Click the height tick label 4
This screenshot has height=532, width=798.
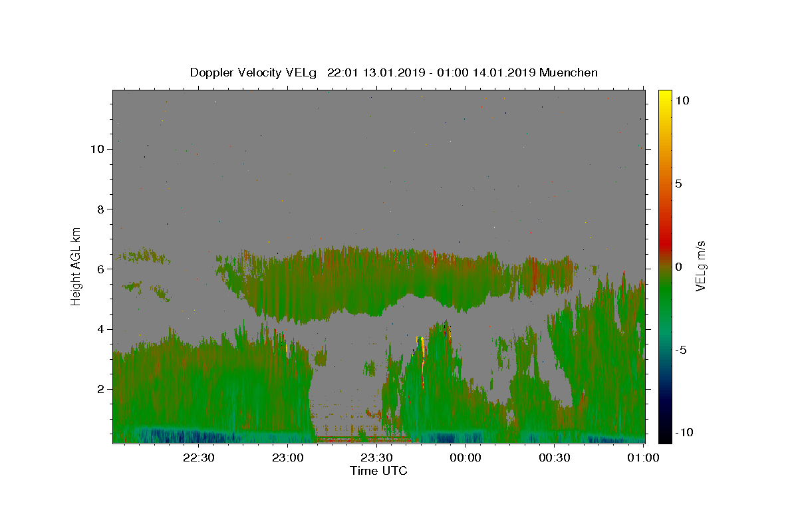(x=101, y=329)
